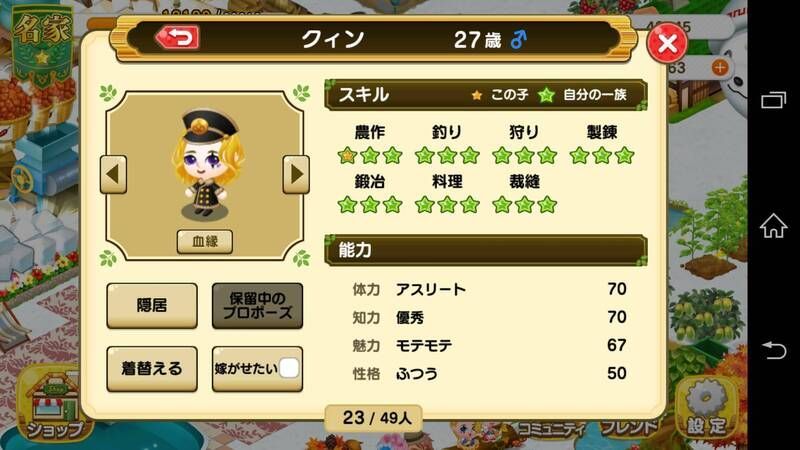The height and width of the screenshot is (450, 800).
Task: Tap the Android home button
Action: click(x=773, y=226)
